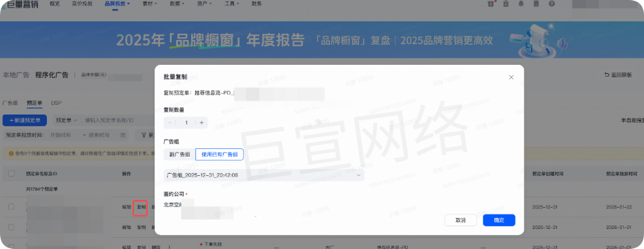The image size is (644, 249).
Task: Switch to 程序化广告 section
Action: click(x=52, y=75)
